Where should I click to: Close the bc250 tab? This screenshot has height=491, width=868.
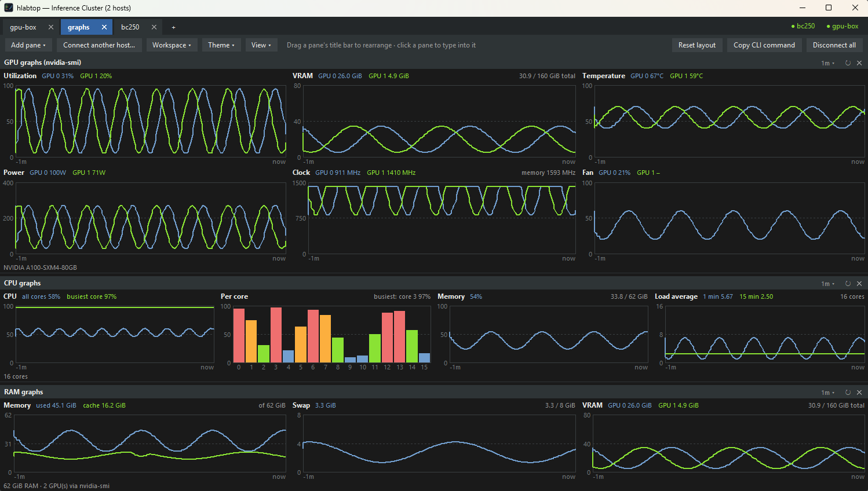point(154,27)
